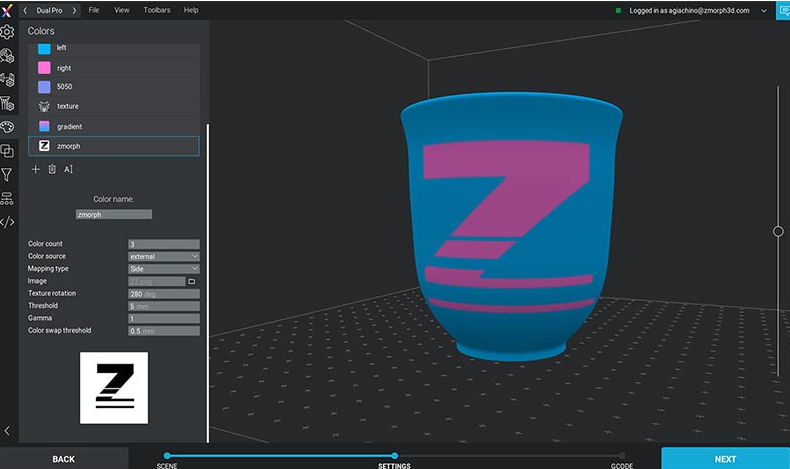Open the G-code brackets sidebar icon
The height and width of the screenshot is (469, 790).
point(7,222)
